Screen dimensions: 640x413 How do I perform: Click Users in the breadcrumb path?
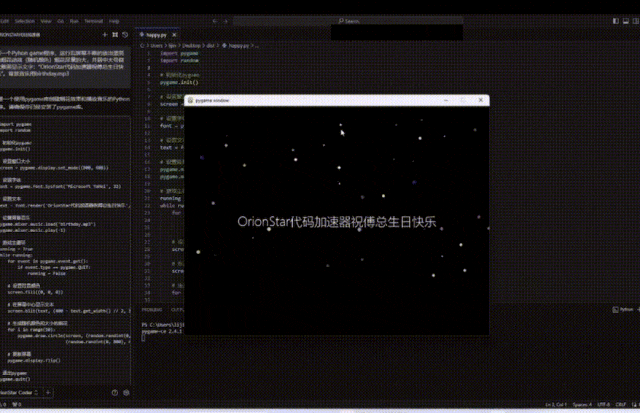pyautogui.click(x=156, y=46)
